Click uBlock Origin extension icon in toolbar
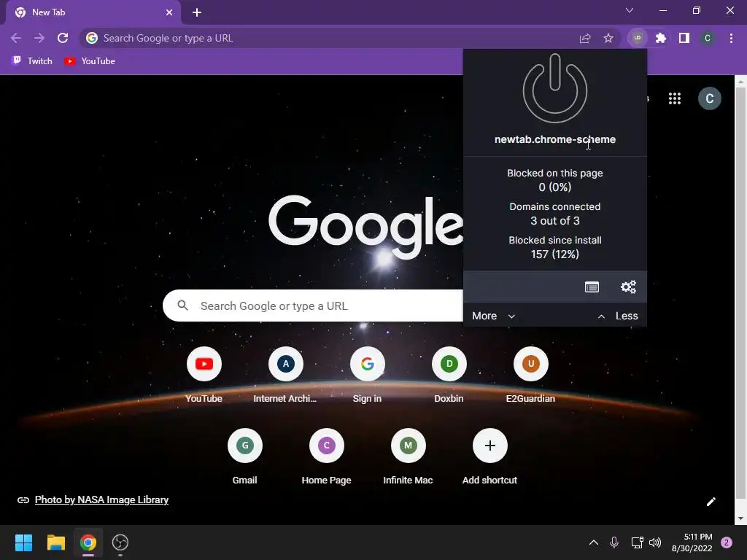The width and height of the screenshot is (747, 560). pos(638,38)
